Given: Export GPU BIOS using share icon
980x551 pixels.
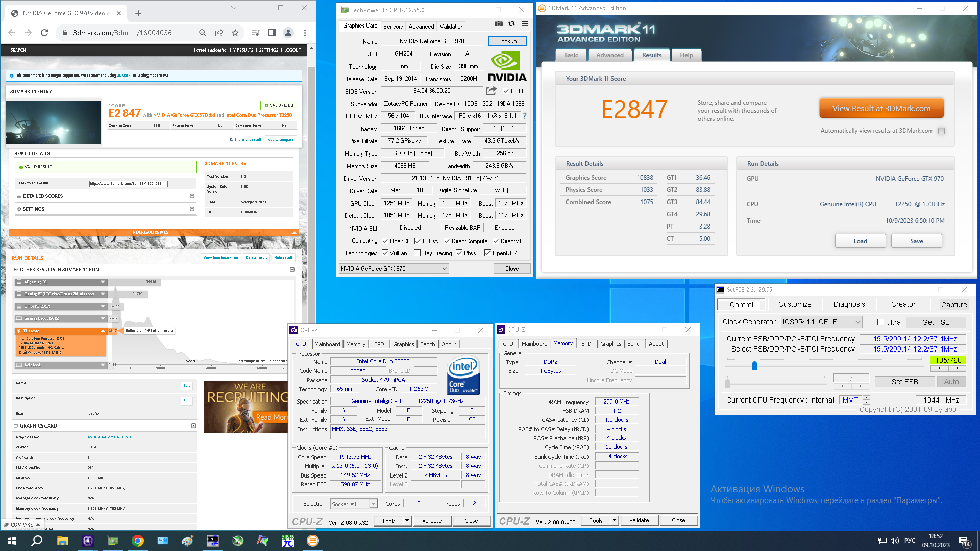Looking at the screenshot, I should click(491, 91).
